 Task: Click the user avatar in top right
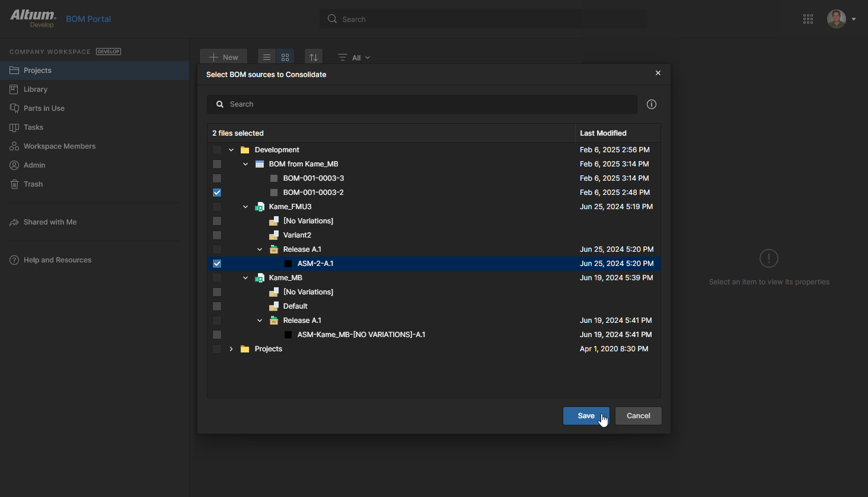point(837,19)
